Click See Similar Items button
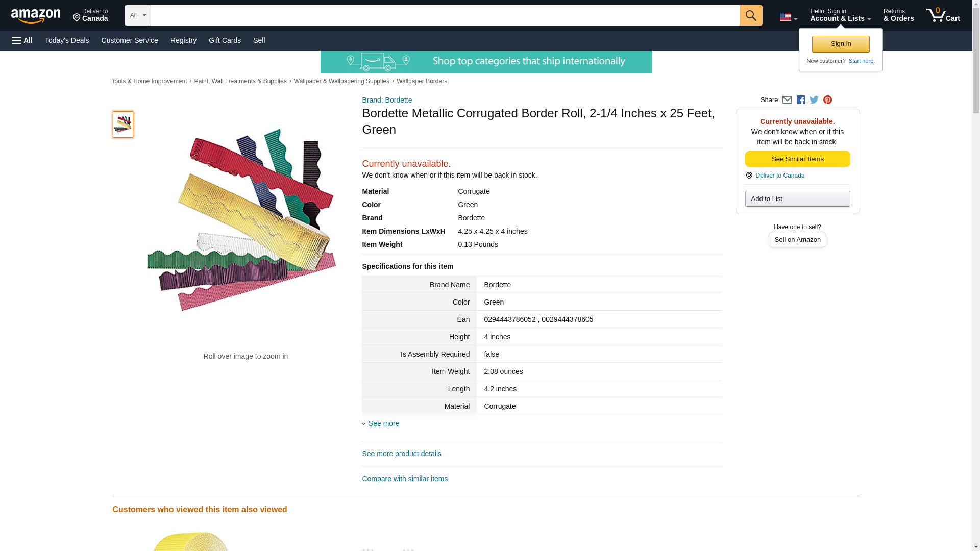This screenshot has width=980, height=551. coord(797,159)
